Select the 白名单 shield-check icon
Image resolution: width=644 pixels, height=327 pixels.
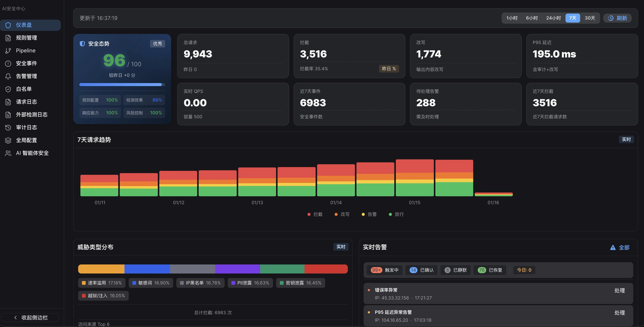(x=8, y=89)
